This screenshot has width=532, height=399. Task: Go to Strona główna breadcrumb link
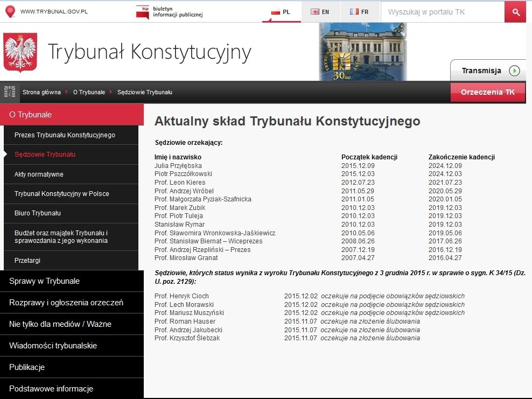tap(41, 92)
